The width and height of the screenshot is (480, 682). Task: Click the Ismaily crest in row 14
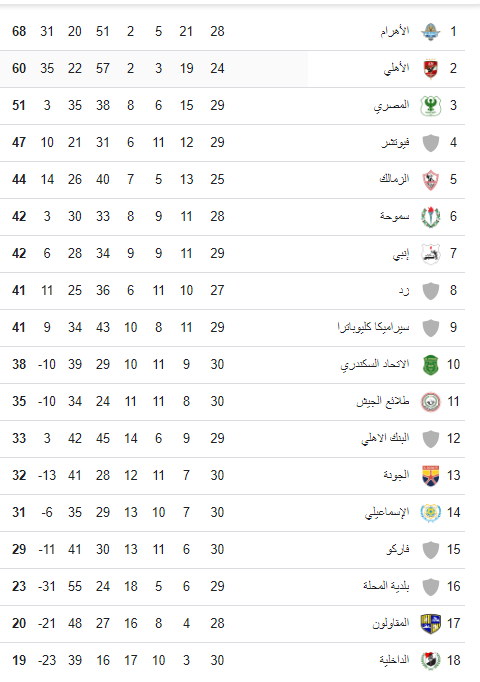coord(430,512)
